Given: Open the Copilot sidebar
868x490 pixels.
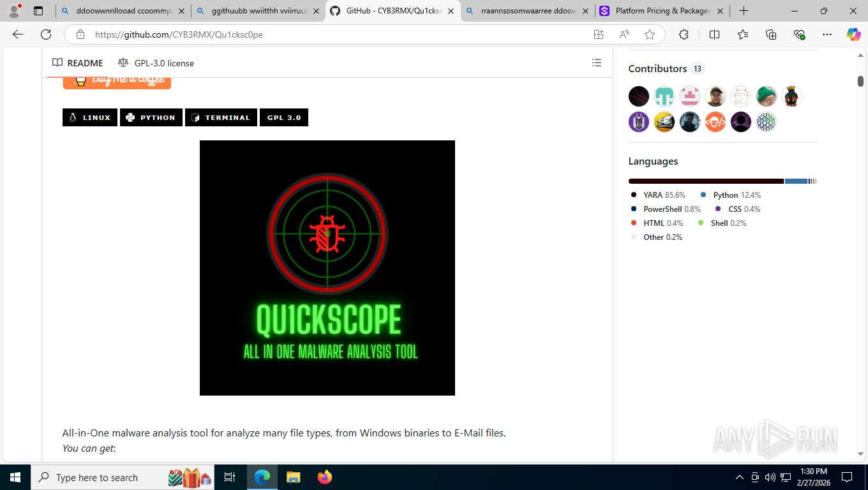Looking at the screenshot, I should [854, 34].
